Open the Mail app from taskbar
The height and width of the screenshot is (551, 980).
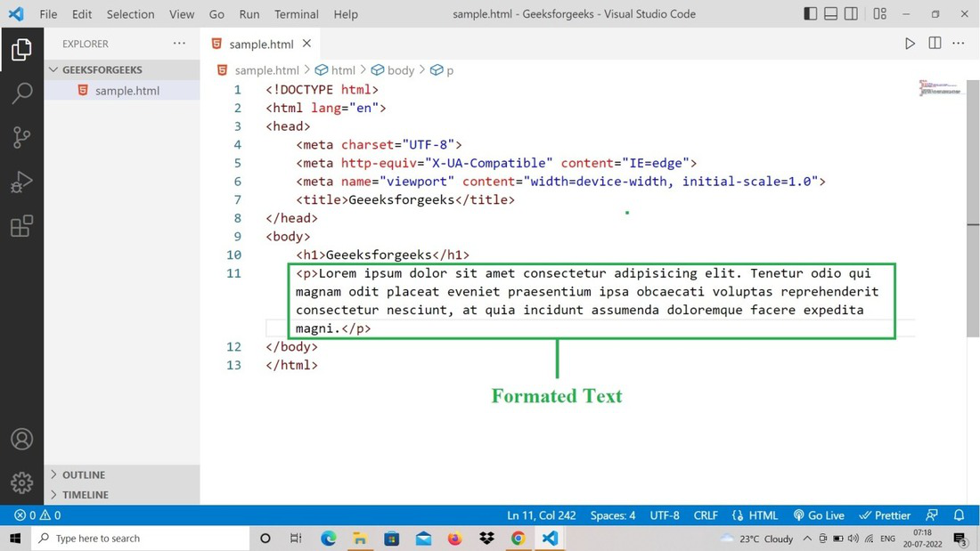423,538
